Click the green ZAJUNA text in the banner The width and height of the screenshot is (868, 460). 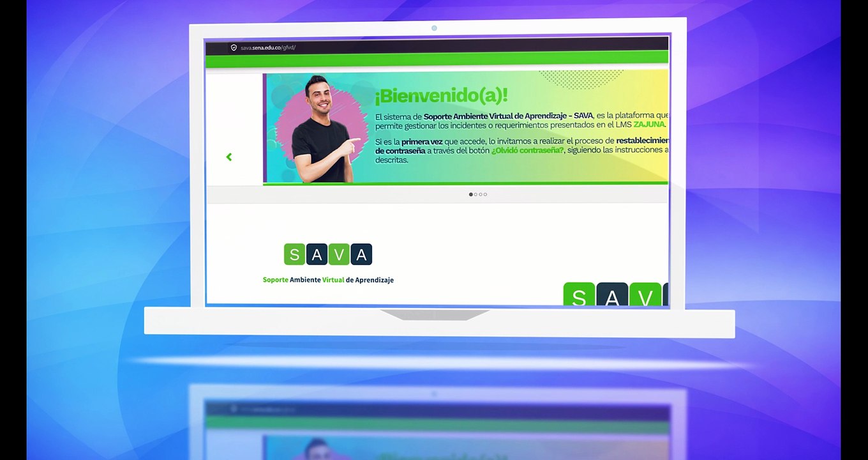(x=649, y=125)
